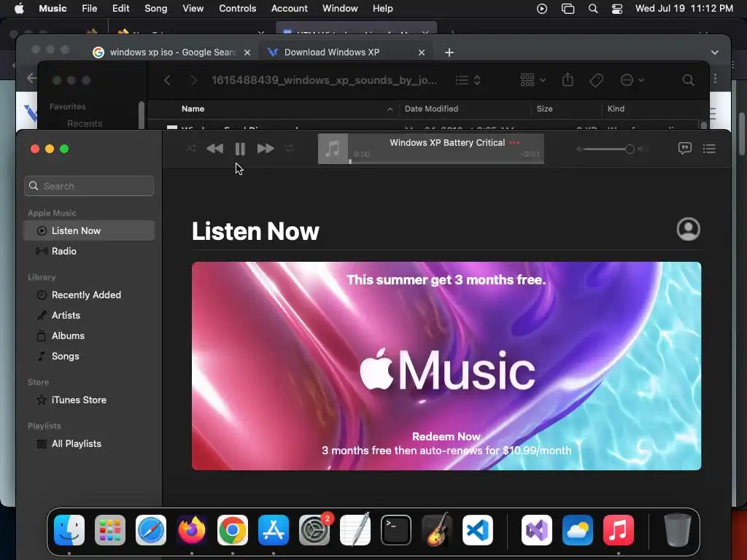
Task: Select Listen Now in the sidebar
Action: coord(89,230)
